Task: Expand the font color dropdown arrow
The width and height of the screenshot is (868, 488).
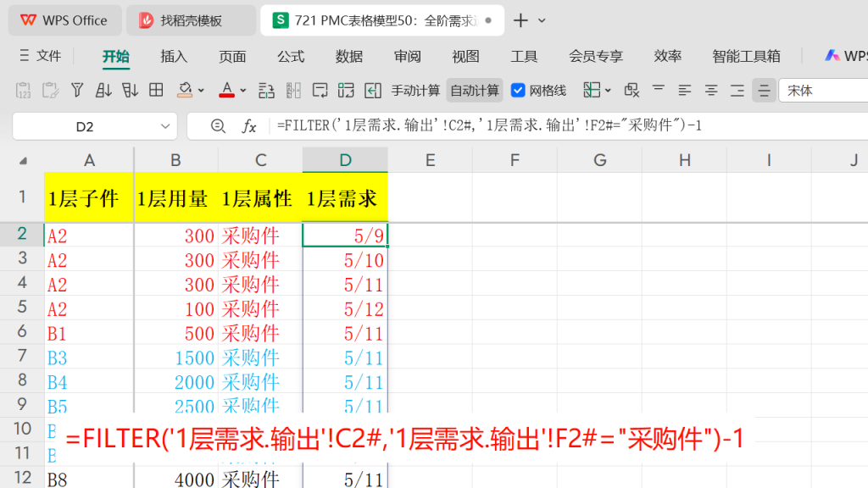Action: pos(242,91)
